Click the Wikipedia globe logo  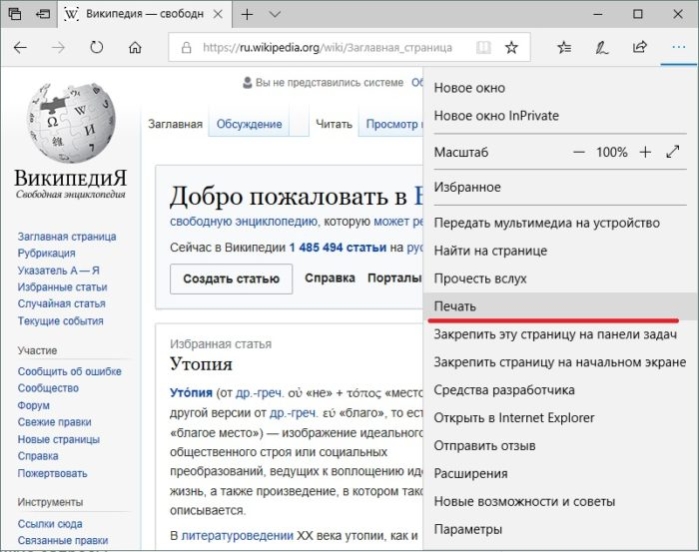pyautogui.click(x=70, y=123)
